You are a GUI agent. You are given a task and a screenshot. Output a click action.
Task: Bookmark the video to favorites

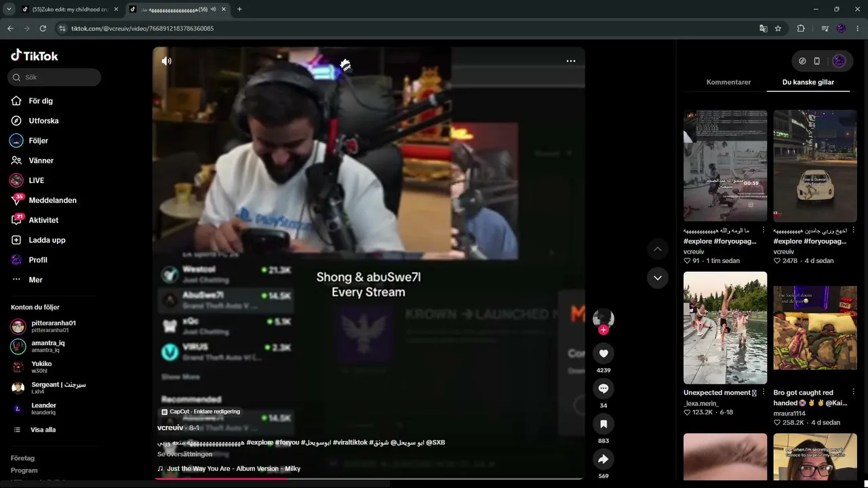pyautogui.click(x=603, y=424)
